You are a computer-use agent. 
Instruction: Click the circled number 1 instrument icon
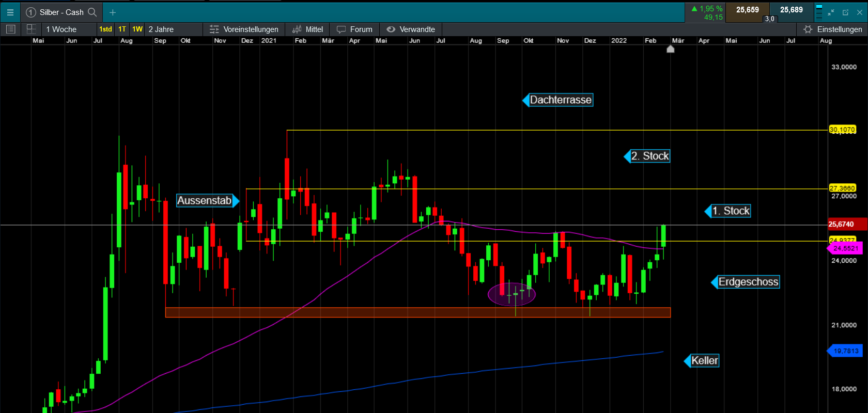pos(31,12)
